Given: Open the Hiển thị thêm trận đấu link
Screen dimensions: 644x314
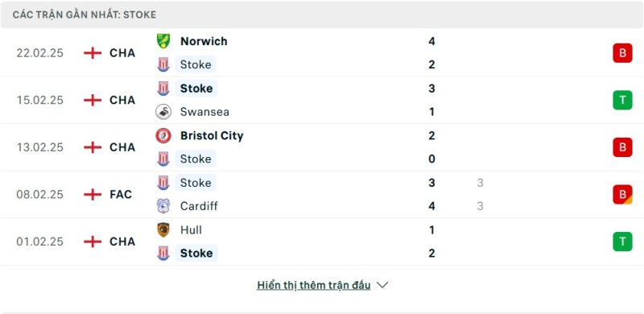Looking at the screenshot, I should coord(314,285).
